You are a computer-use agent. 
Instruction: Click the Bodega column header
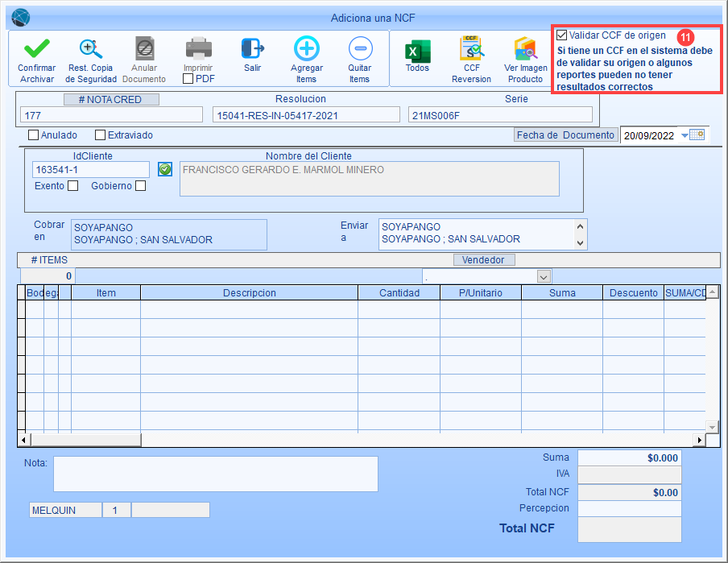point(42,293)
